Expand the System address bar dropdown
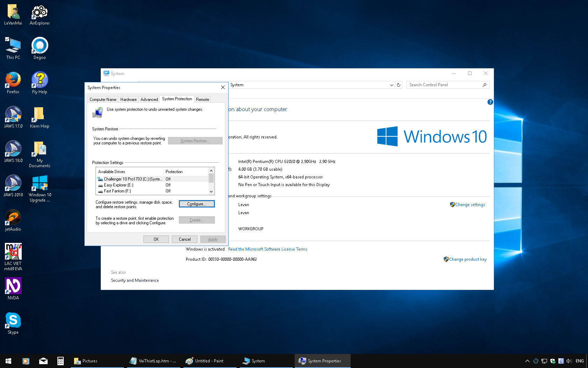This screenshot has width=588, height=368. click(x=391, y=84)
